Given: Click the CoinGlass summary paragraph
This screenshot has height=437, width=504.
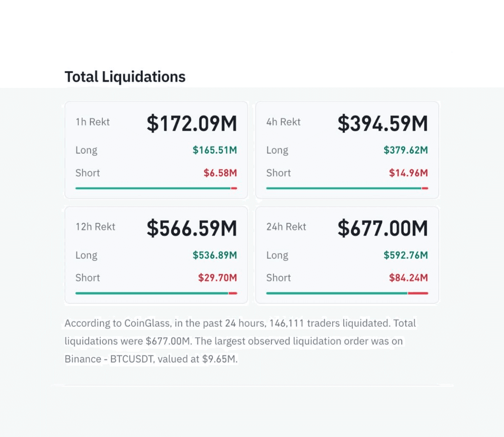Looking at the screenshot, I should (240, 341).
